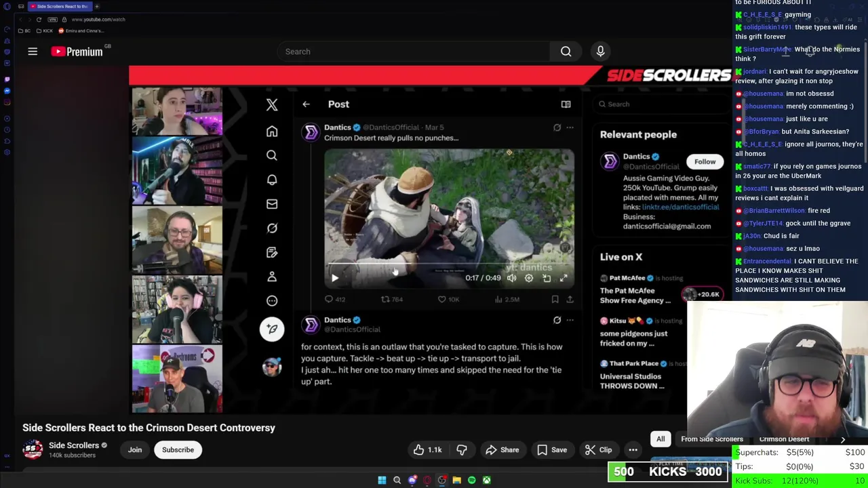Image resolution: width=868 pixels, height=488 pixels.
Task: Toggle the Subscribe button for Side Scrollers
Action: 178,450
